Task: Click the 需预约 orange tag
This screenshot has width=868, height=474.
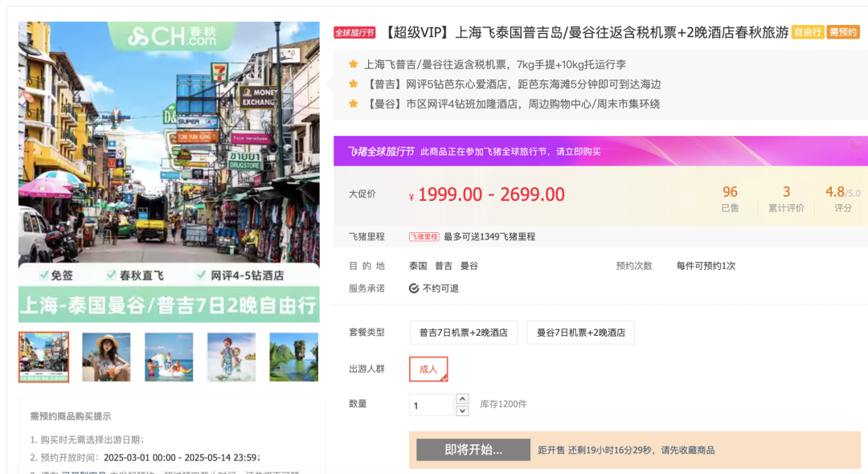Action: [843, 32]
